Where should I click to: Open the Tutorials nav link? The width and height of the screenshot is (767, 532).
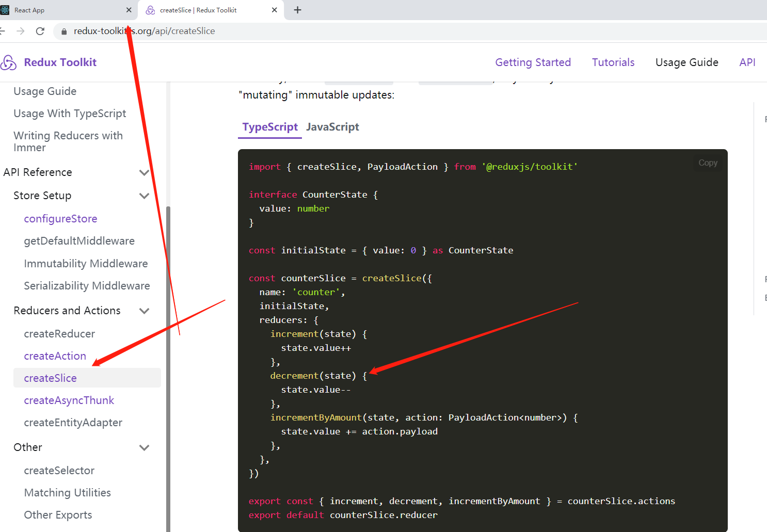[613, 62]
